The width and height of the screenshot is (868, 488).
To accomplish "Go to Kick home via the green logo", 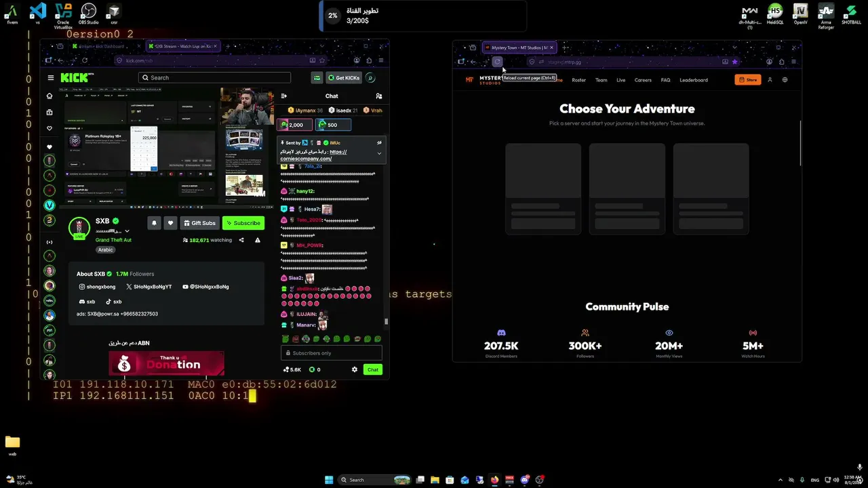I will [x=74, y=78].
